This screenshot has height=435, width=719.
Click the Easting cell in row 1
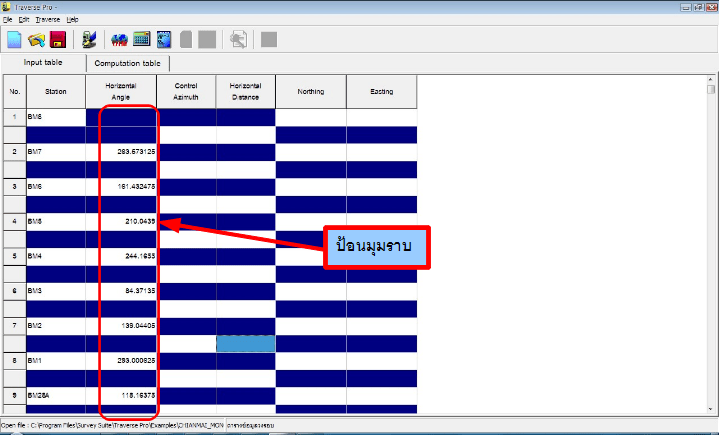click(x=382, y=117)
